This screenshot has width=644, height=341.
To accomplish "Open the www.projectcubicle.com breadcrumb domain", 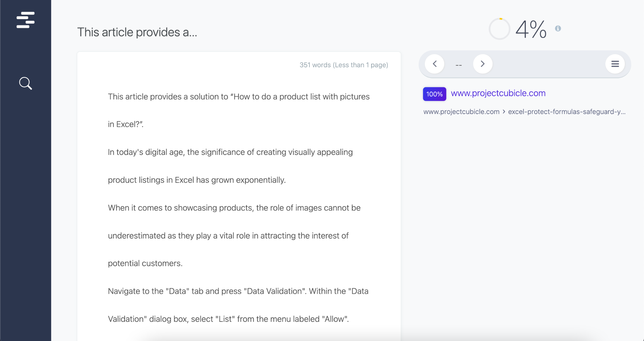I will coord(461,112).
